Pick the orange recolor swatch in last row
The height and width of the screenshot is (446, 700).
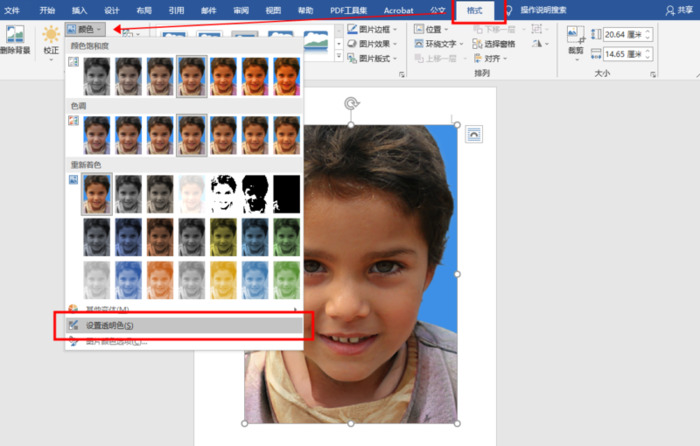[x=160, y=279]
